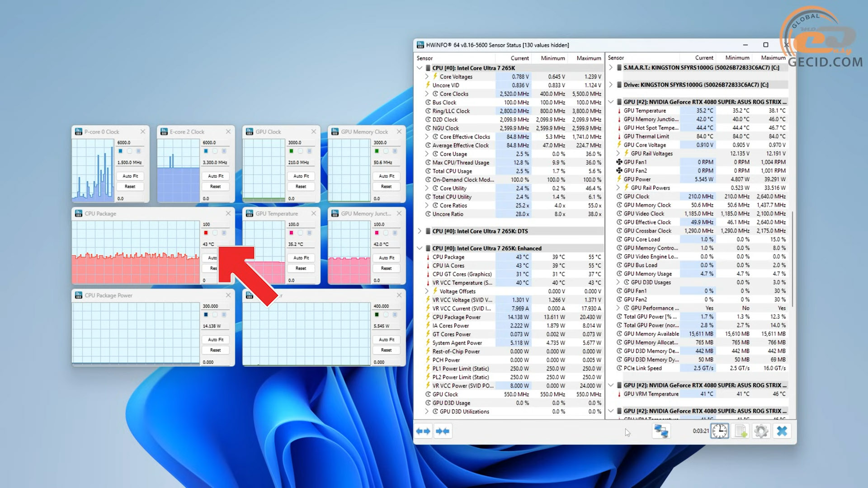Click the Current column header in right pane
868x488 pixels.
[704, 58]
